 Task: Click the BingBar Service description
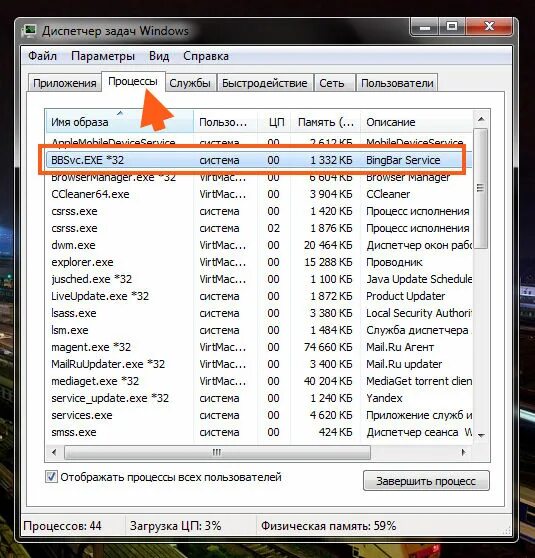403,160
